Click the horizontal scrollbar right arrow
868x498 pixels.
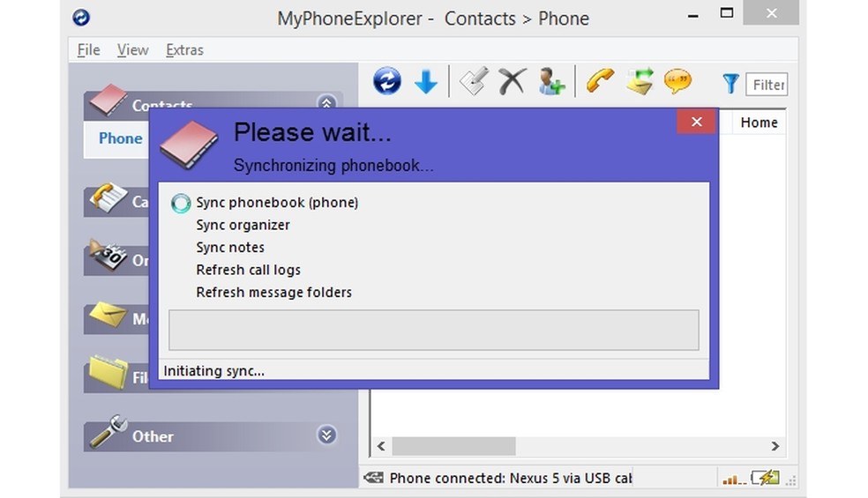click(x=775, y=446)
